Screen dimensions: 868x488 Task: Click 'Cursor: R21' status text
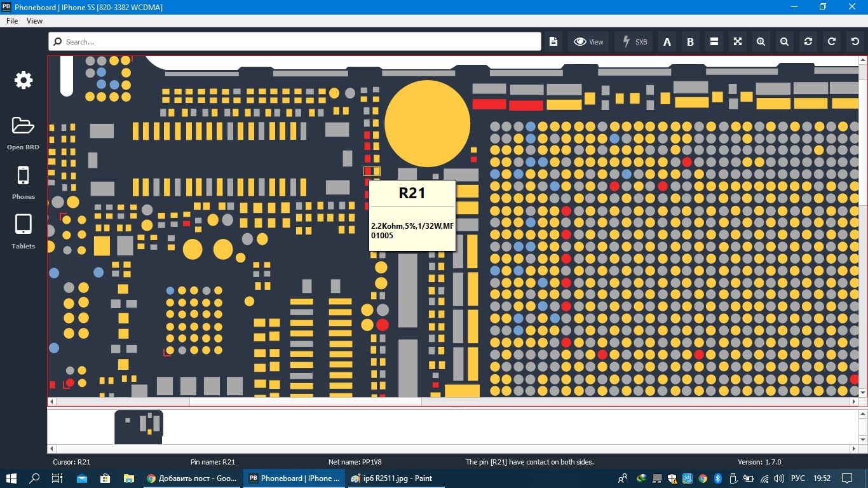(x=71, y=462)
